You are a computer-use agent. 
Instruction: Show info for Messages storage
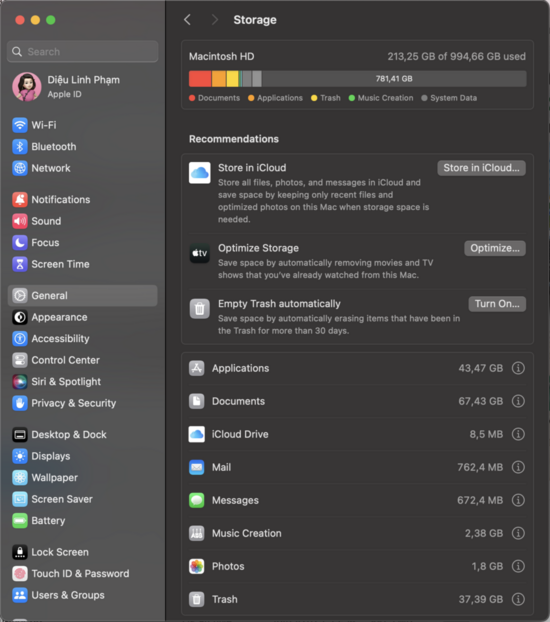[518, 500]
